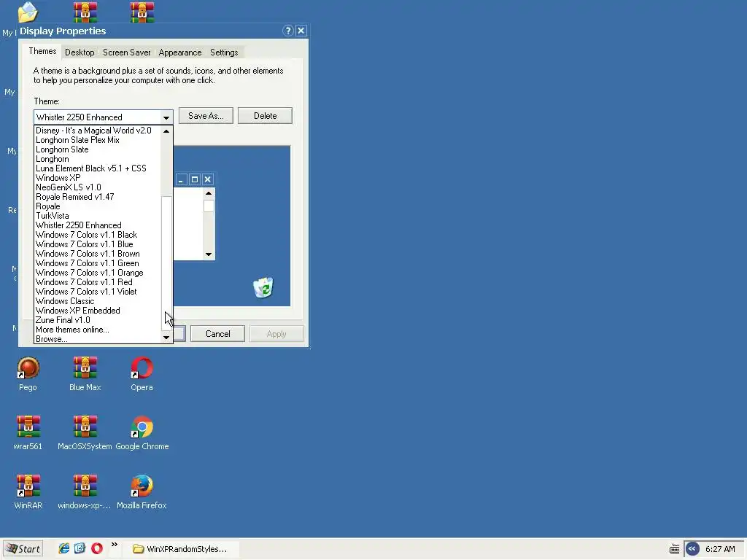Choose Windows 7 Colors v1.1 Red

coord(98,282)
